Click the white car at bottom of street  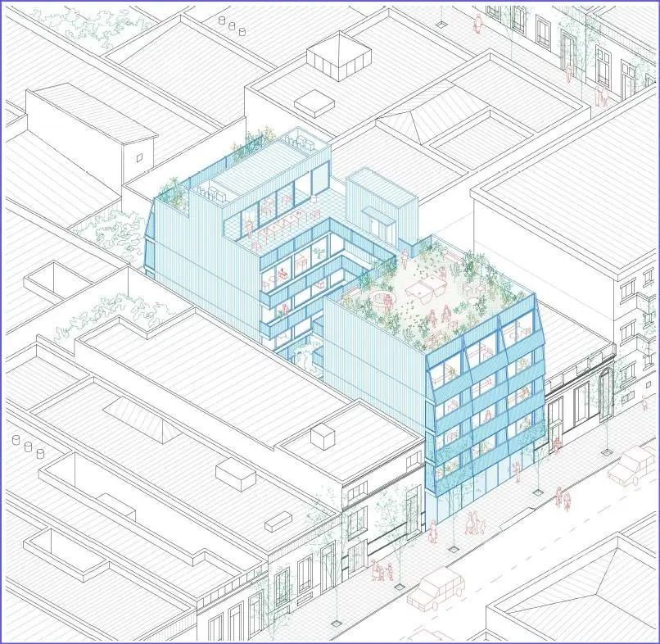435,587
